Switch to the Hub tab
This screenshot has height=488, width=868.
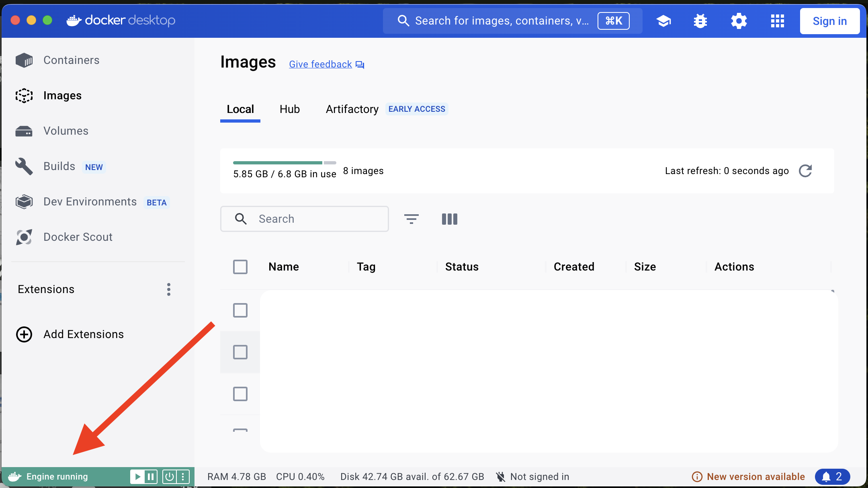[x=289, y=109]
